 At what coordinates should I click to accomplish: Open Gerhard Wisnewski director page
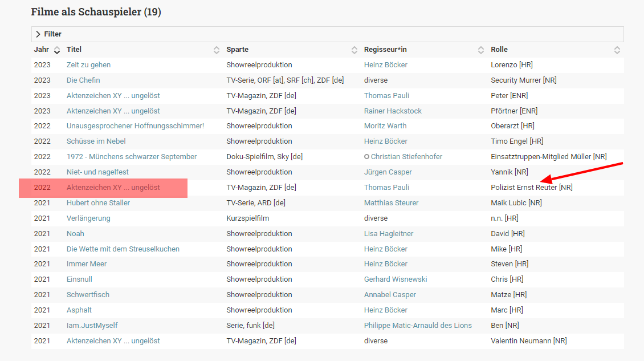pos(396,279)
